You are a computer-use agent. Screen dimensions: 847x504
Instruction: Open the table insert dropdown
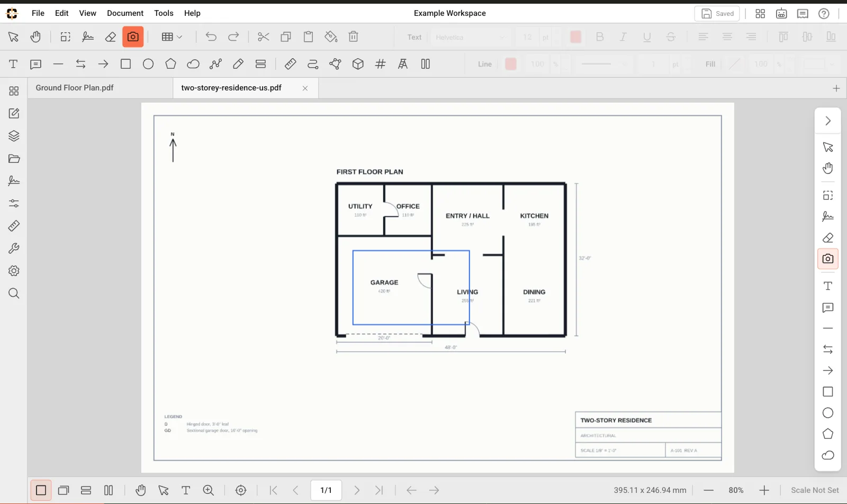pos(172,37)
